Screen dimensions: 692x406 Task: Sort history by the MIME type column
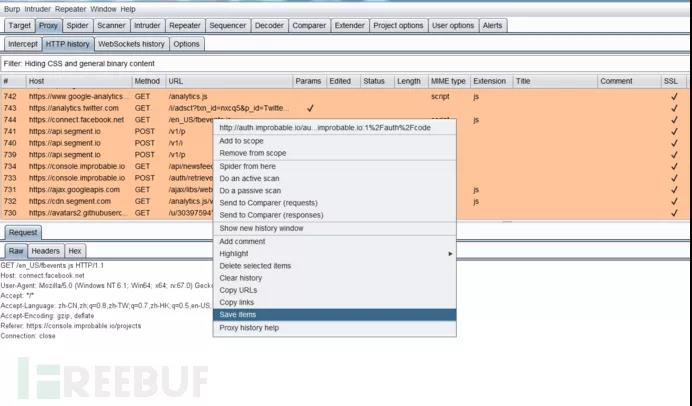(x=449, y=81)
